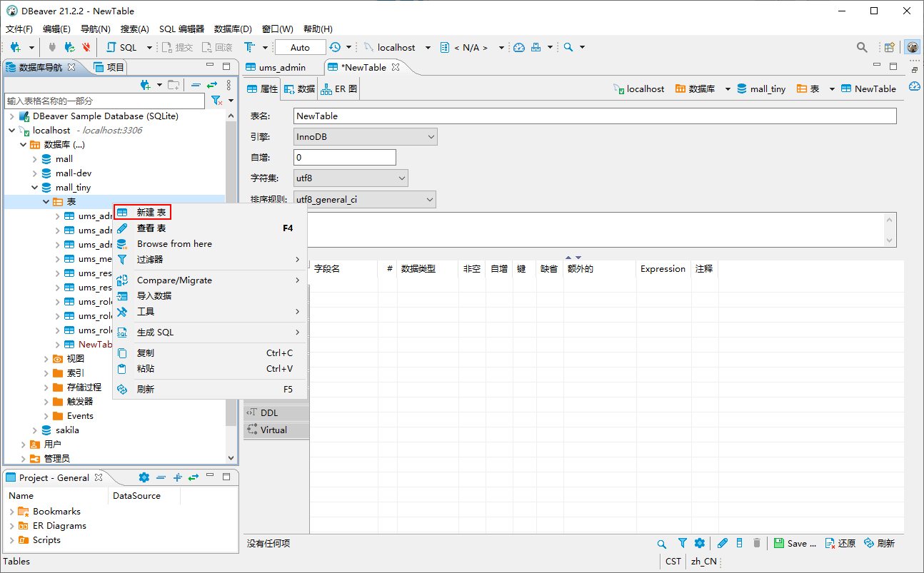
Task: Click 刷新 in the context menu
Action: point(211,389)
